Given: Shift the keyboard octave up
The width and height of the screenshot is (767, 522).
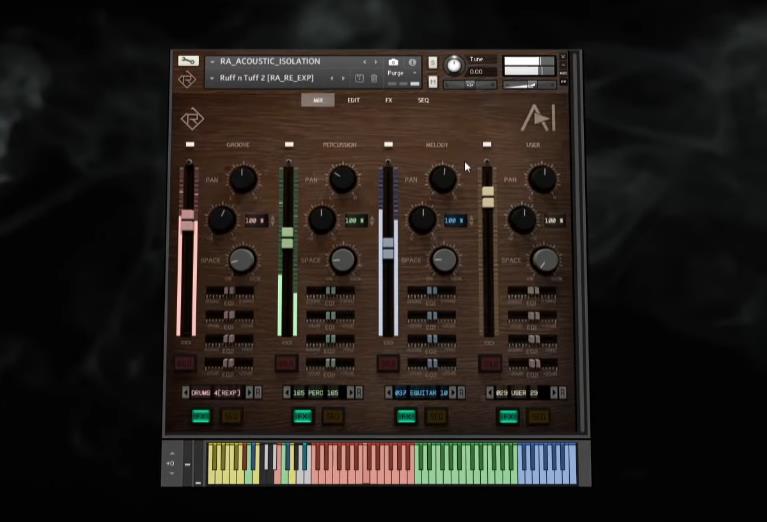Looking at the screenshot, I should click(x=172, y=454).
